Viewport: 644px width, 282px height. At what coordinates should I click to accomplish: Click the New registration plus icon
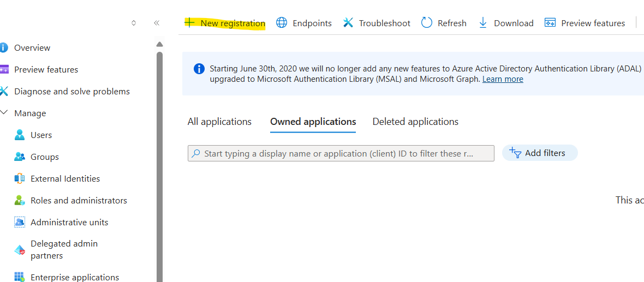pyautogui.click(x=189, y=22)
